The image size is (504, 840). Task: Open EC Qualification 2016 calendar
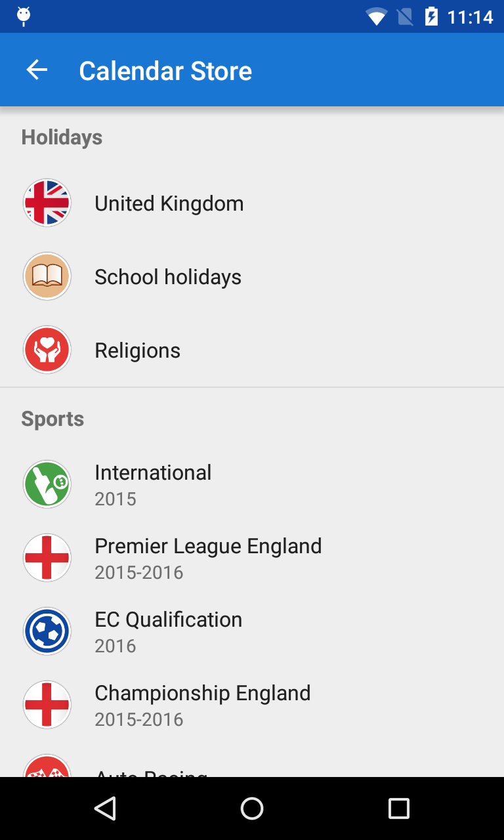[169, 631]
